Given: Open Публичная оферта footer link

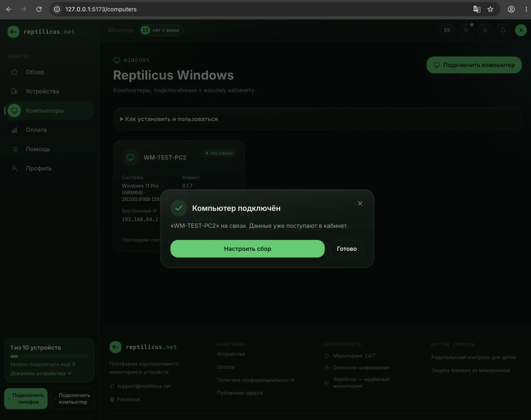Looking at the screenshot, I should tap(240, 393).
